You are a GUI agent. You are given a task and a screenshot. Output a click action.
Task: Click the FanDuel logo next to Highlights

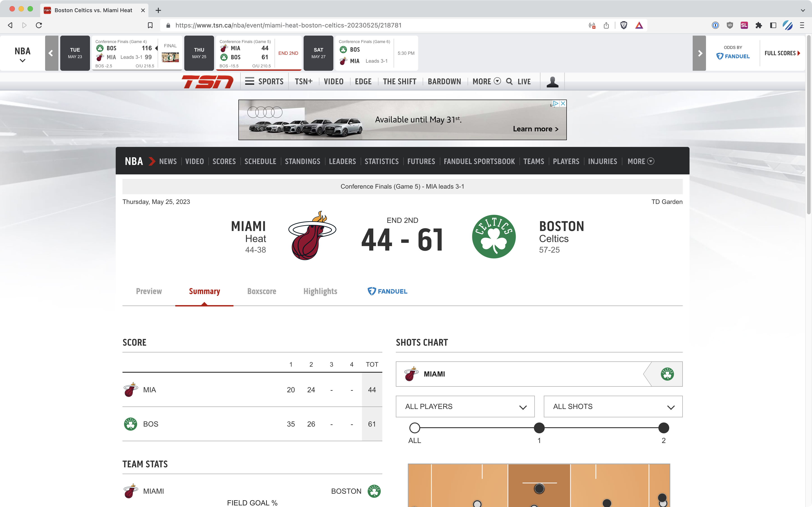(387, 291)
